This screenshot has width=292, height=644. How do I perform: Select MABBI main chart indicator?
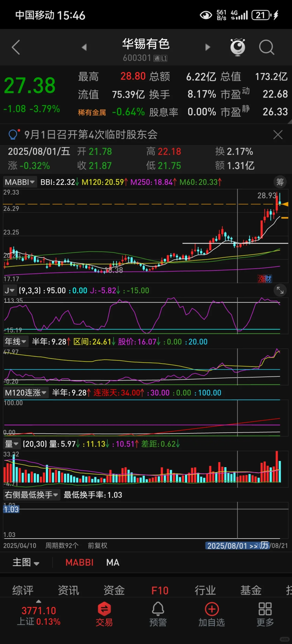(x=79, y=562)
